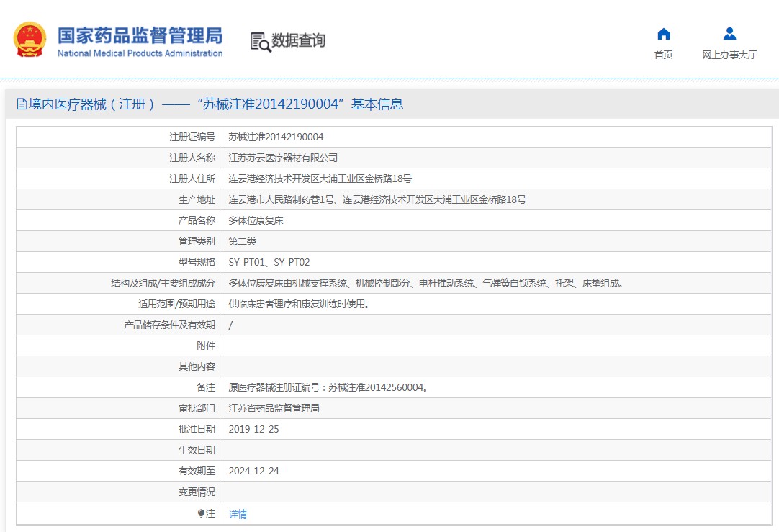Select expiry date 2024-12-24
Viewport: 779px width, 532px height.
coord(253,470)
